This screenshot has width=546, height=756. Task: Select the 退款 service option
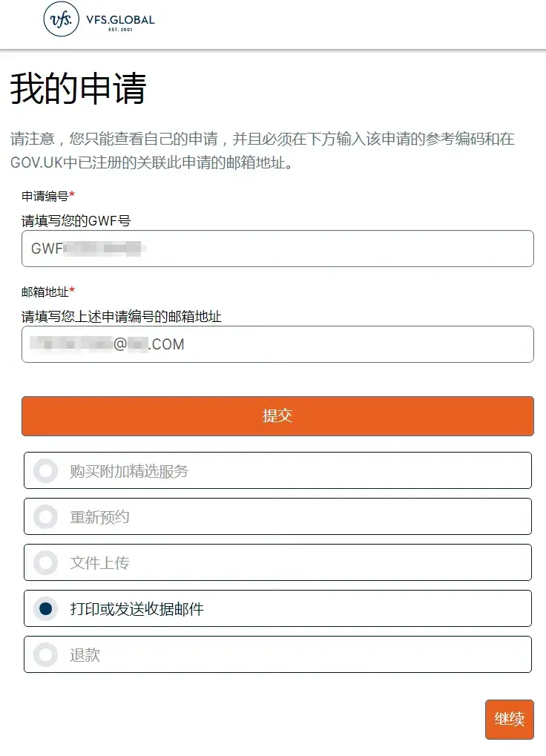tap(46, 654)
